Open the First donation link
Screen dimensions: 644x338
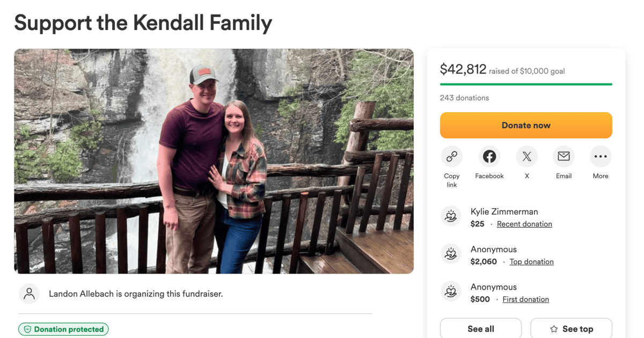pyautogui.click(x=525, y=299)
